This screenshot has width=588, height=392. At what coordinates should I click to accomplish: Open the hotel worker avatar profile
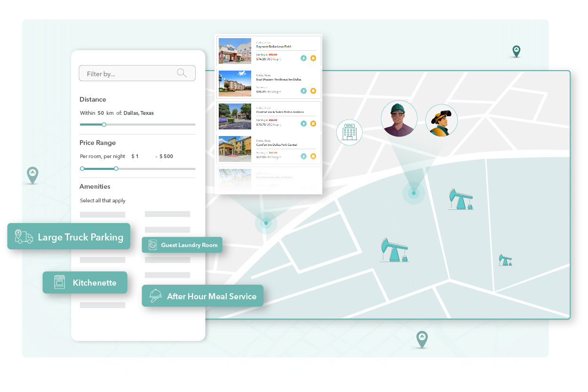click(399, 119)
